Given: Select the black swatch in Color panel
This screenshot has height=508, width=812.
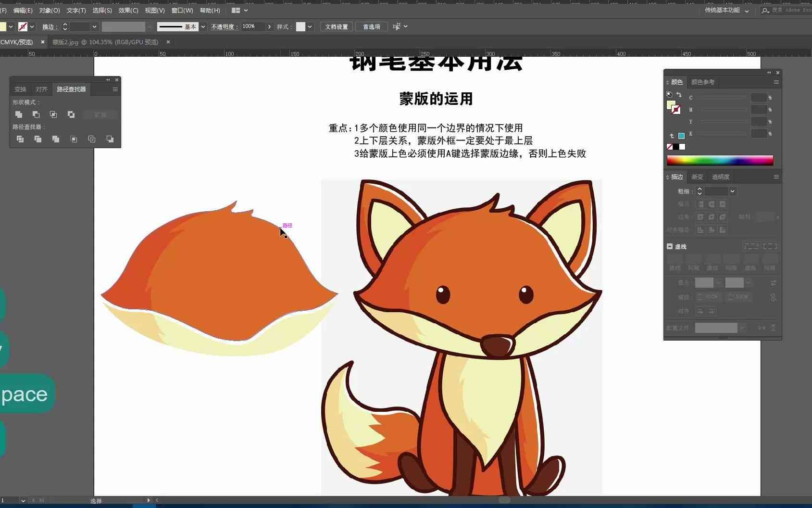Looking at the screenshot, I should point(676,147).
